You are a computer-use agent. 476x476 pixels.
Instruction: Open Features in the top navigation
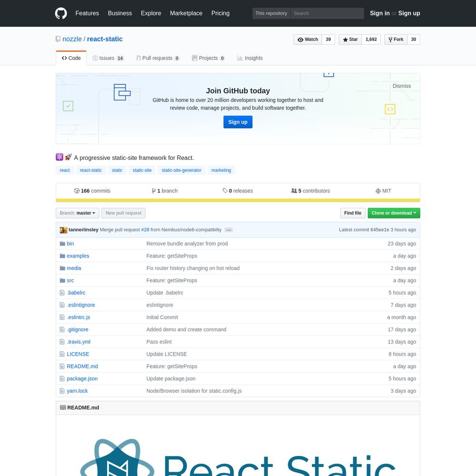(x=87, y=13)
